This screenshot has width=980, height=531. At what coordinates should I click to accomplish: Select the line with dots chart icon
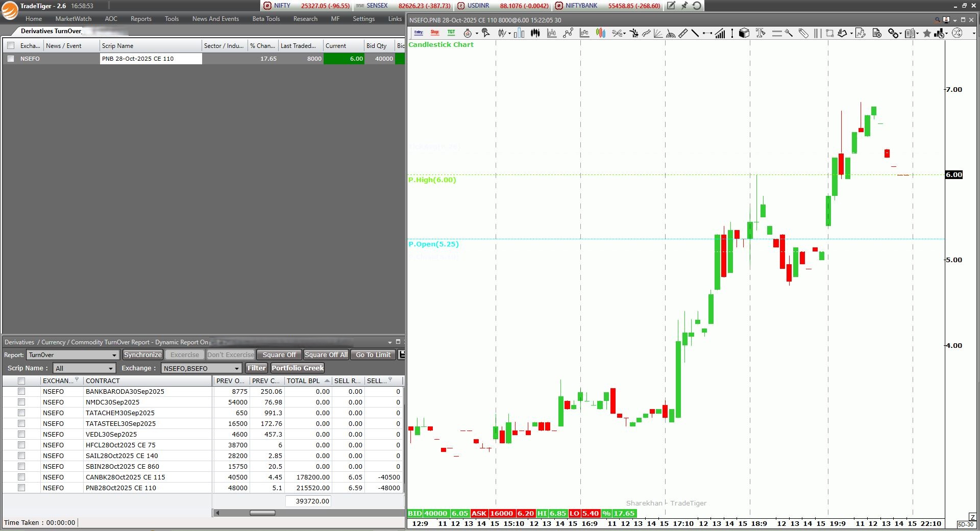point(568,33)
